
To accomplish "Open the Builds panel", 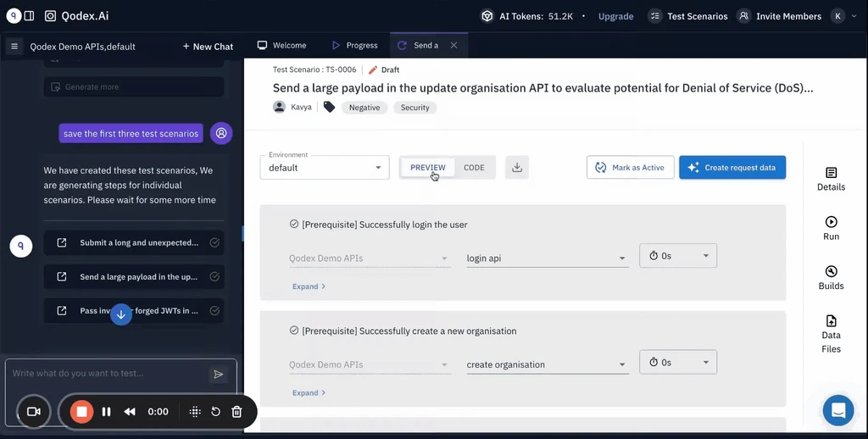I will 831,271.
